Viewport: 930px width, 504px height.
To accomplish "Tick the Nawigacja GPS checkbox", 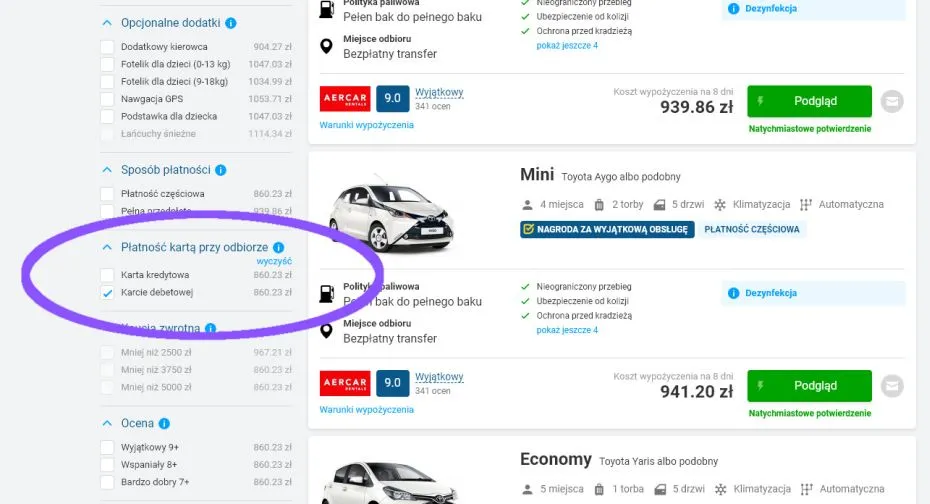I will [x=107, y=98].
